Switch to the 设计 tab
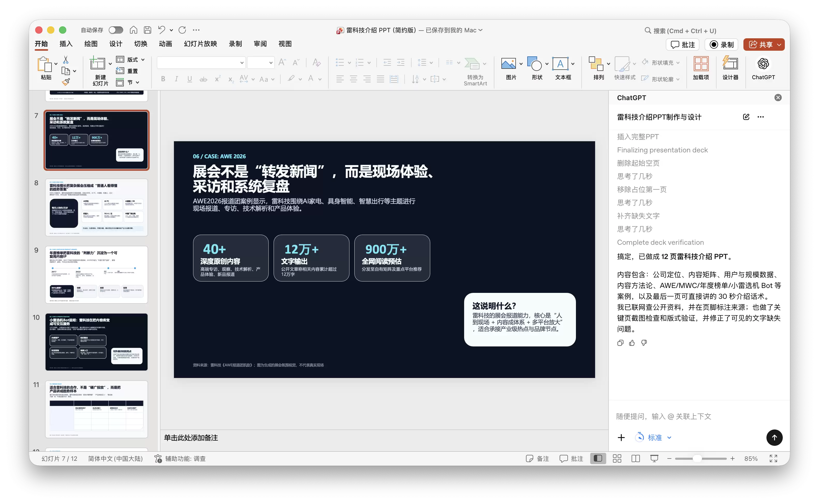The image size is (819, 504). pyautogui.click(x=115, y=44)
